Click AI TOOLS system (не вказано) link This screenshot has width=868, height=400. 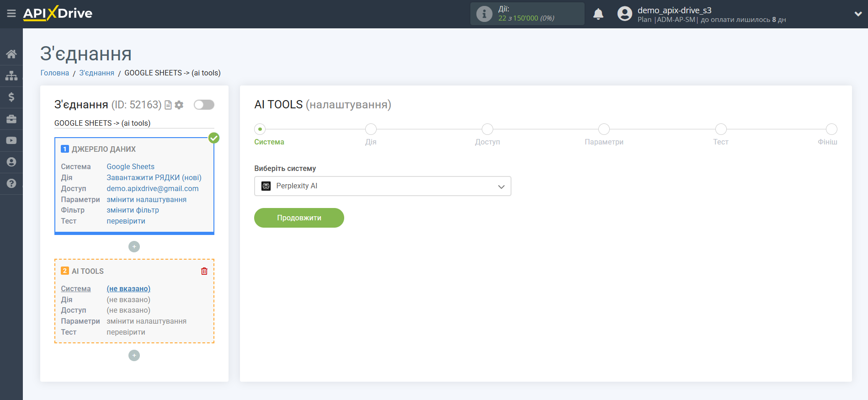click(128, 288)
